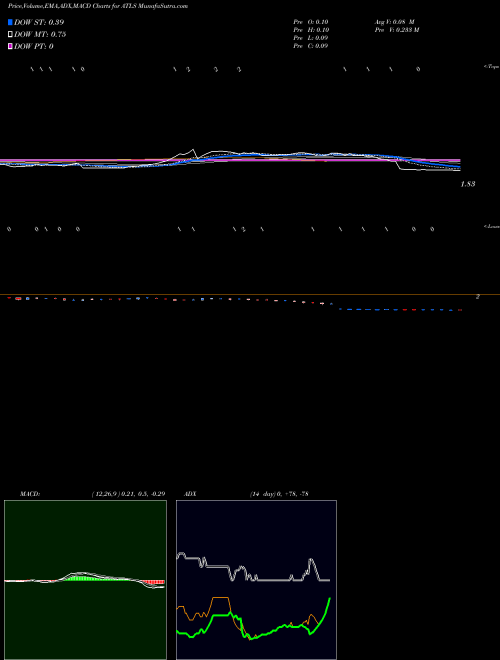Click the ADX panel heading label
Screen dimensions: 500x660
click(x=190, y=494)
